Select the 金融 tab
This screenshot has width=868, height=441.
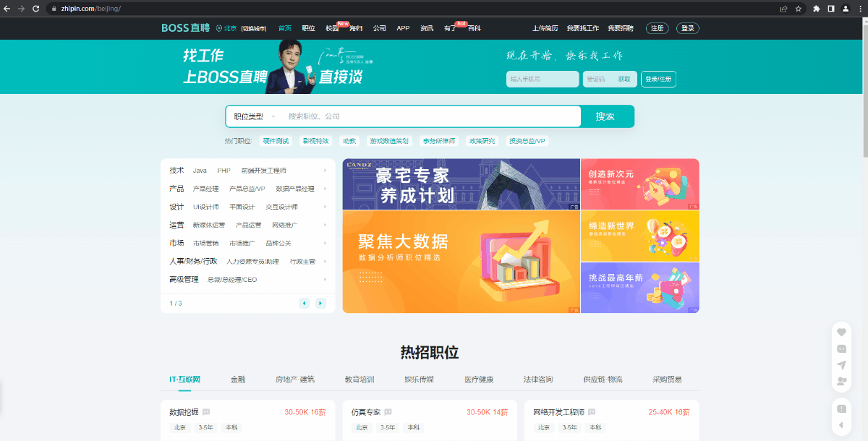pos(238,379)
